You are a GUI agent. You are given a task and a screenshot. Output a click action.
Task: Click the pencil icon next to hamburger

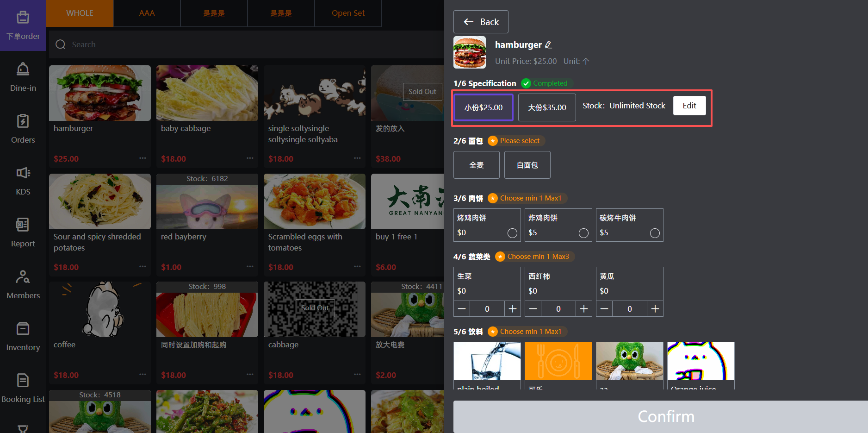coord(548,45)
